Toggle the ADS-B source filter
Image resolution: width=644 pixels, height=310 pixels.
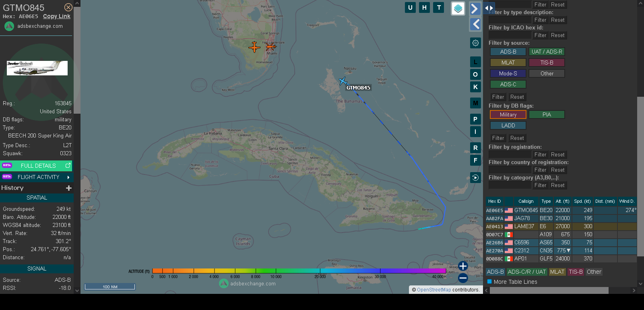508,52
